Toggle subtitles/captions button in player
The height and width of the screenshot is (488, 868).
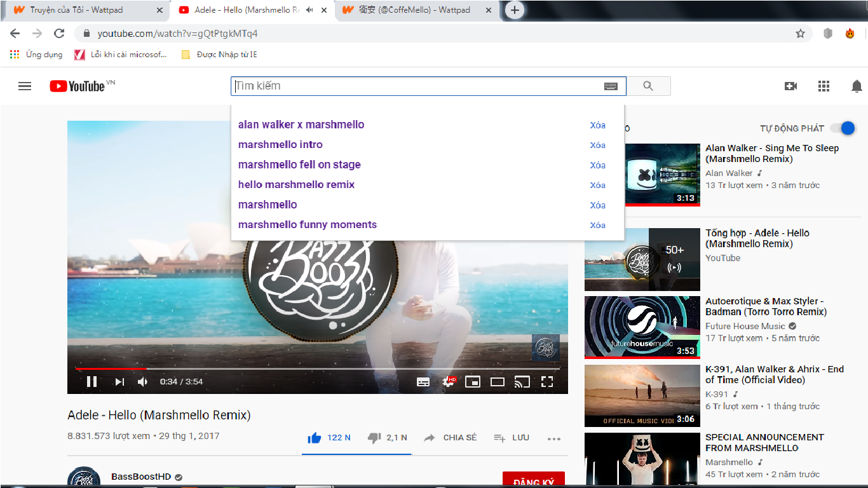point(423,381)
